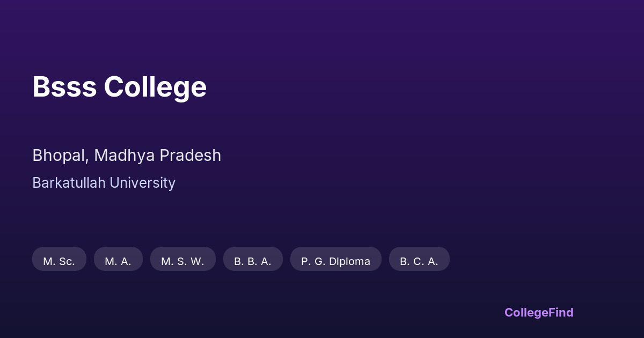Click "Find" in the CollegeFind logo
The image size is (644, 338).
[560, 312]
